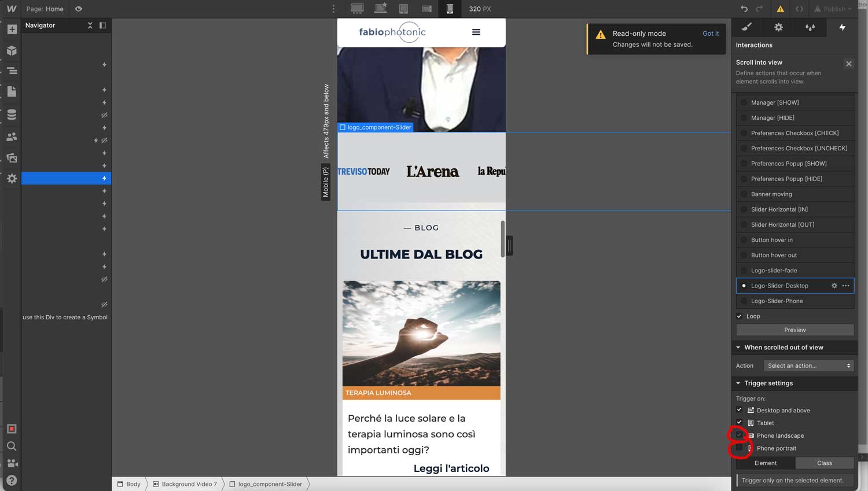Open the Select an action dropdown

click(x=808, y=365)
